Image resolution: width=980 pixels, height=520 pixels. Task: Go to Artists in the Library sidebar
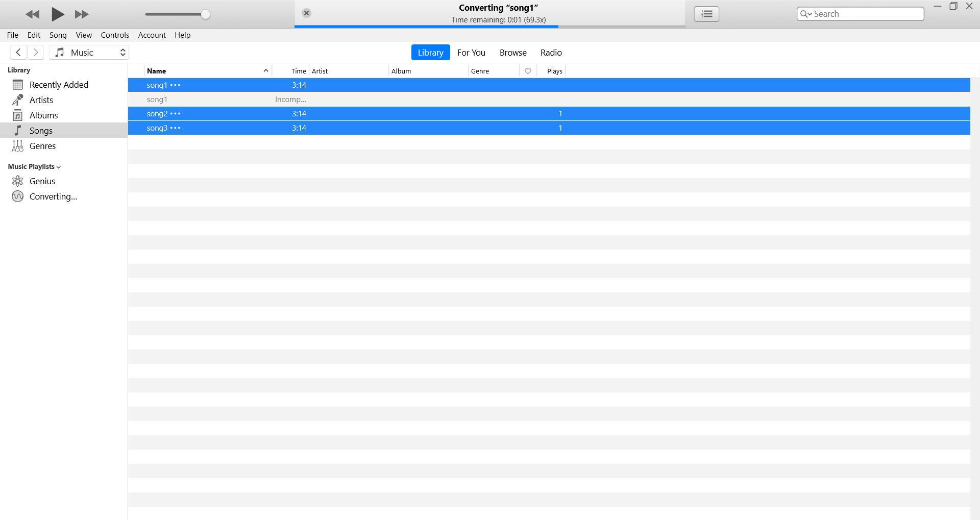pyautogui.click(x=41, y=100)
